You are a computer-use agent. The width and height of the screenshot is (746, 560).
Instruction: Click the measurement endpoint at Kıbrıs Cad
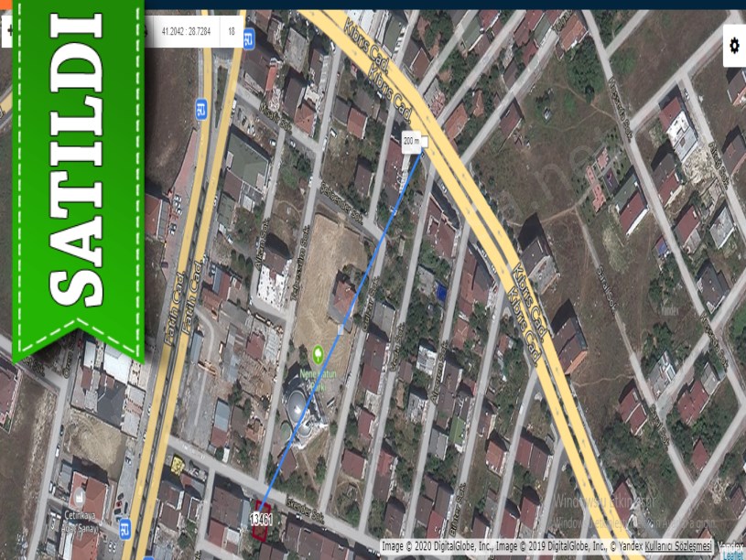click(x=423, y=152)
